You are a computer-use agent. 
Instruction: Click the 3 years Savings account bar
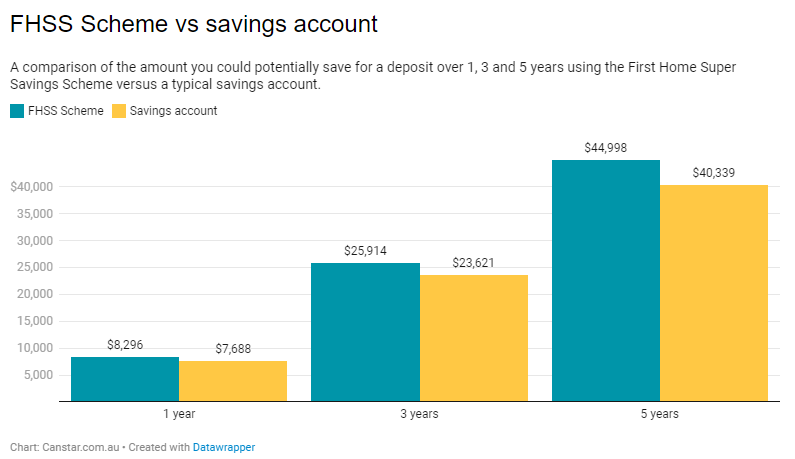[x=473, y=338]
